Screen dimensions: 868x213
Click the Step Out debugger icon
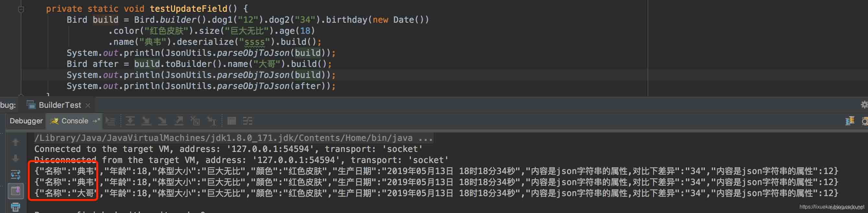(179, 121)
